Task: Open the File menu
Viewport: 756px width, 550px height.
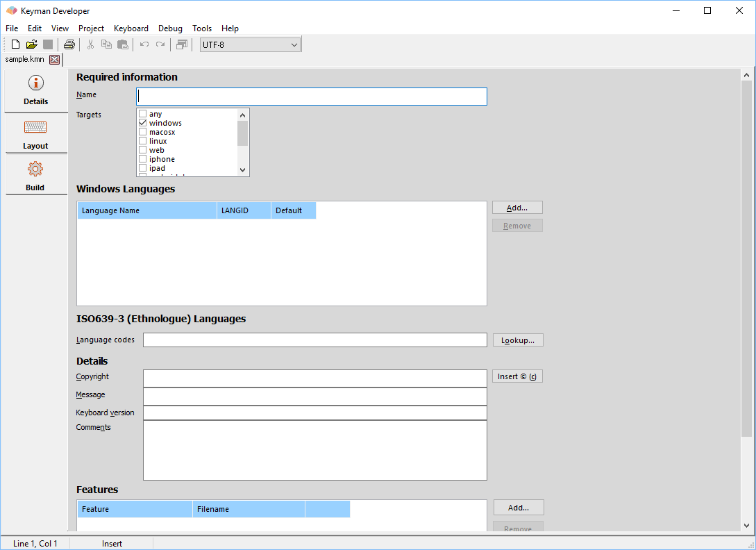Action: click(12, 28)
